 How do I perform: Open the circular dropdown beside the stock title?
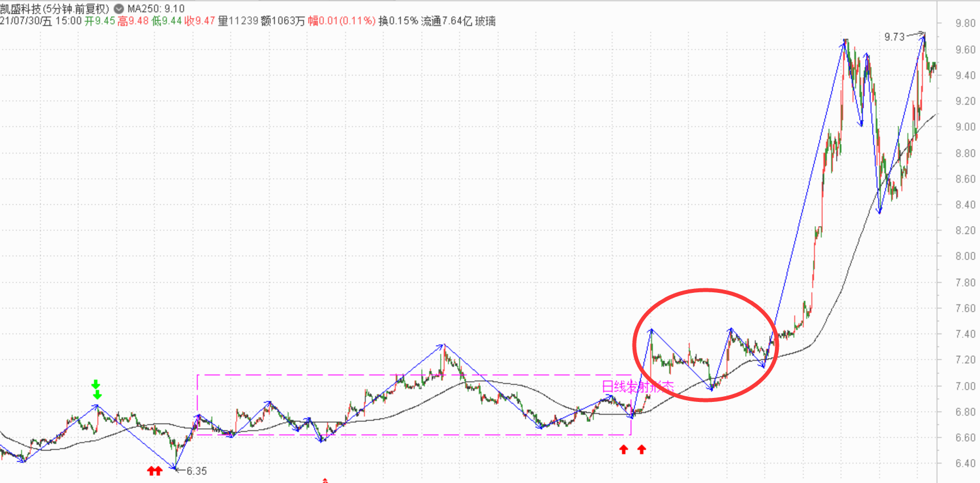point(119,9)
